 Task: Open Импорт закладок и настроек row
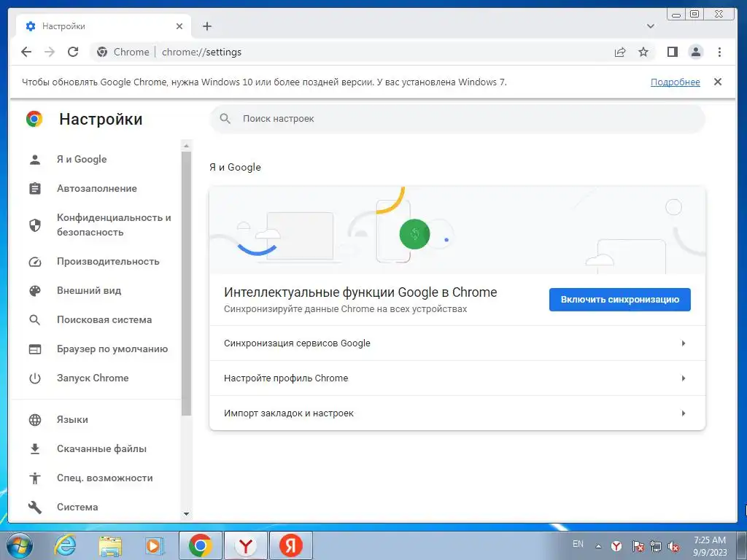coord(457,413)
